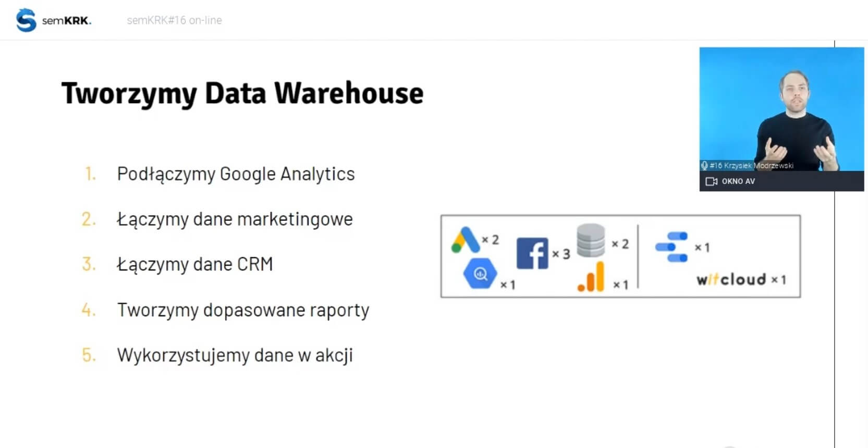Screen dimensions: 868x448
Task: Select the "Tworzymy dopasowane raporty" line
Action: click(243, 310)
